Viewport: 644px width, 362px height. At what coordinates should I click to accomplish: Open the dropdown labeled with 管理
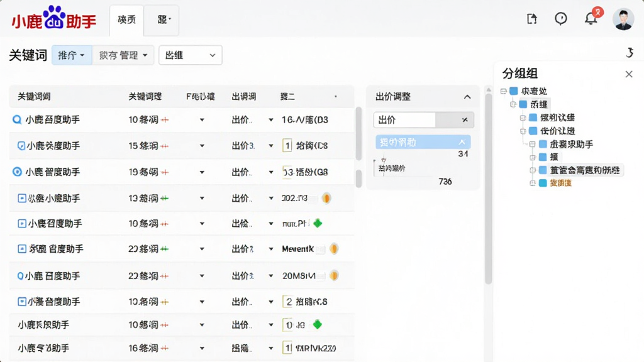click(x=123, y=55)
